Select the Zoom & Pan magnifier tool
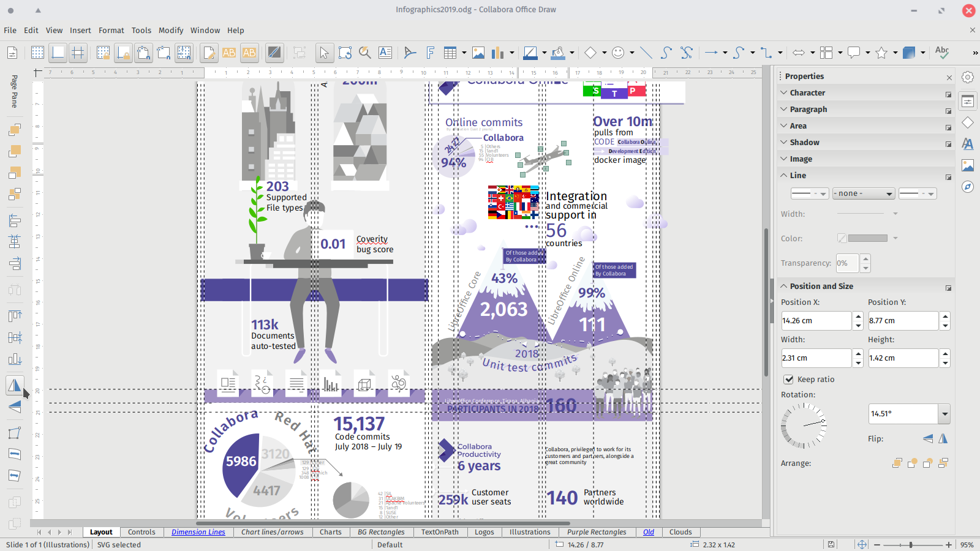980x551 pixels. click(365, 53)
